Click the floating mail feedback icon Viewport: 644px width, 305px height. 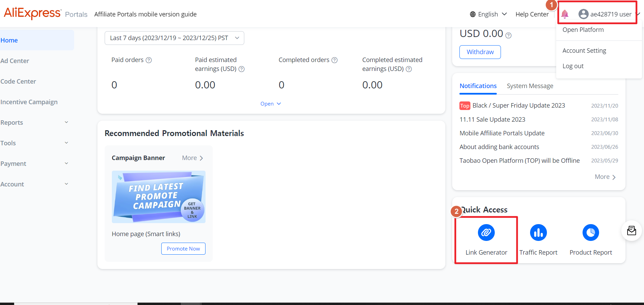(631, 231)
